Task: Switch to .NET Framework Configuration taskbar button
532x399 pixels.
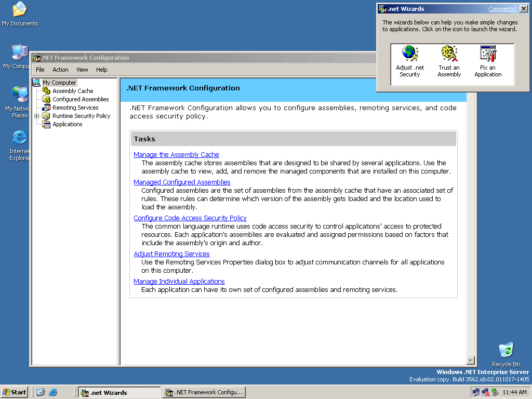Action: [204, 393]
